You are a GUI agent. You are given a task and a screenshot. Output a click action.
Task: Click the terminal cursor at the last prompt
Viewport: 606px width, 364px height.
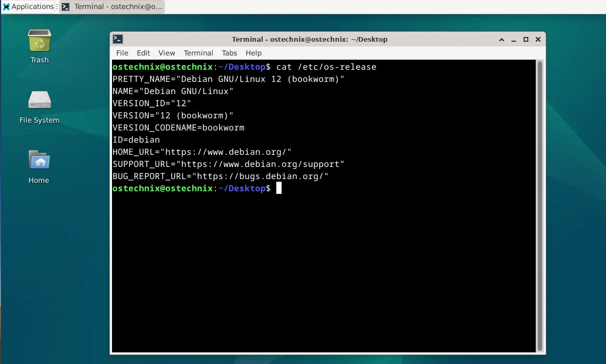tap(279, 188)
